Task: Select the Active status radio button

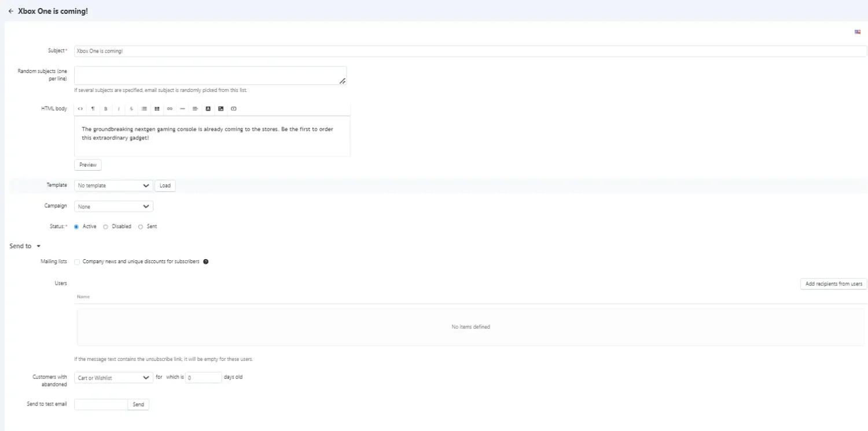Action: [76, 227]
